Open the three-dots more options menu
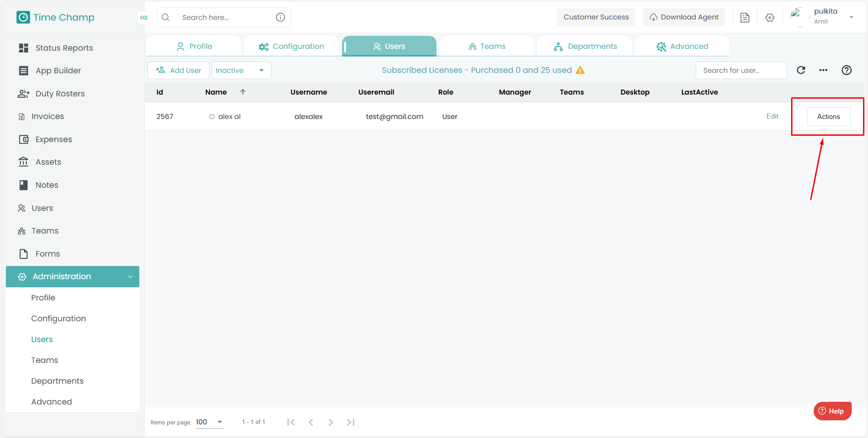The width and height of the screenshot is (868, 438). click(x=823, y=70)
